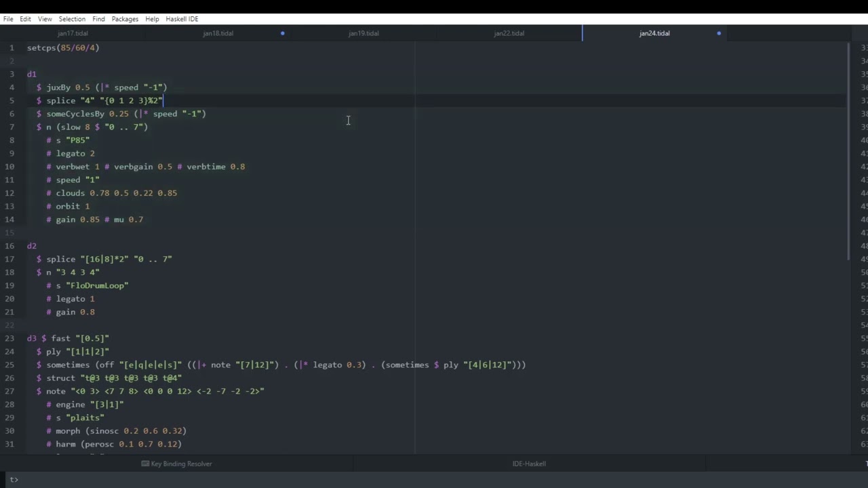
Task: Place cursor on 'setcps(85/60/4)' line
Action: [63, 48]
